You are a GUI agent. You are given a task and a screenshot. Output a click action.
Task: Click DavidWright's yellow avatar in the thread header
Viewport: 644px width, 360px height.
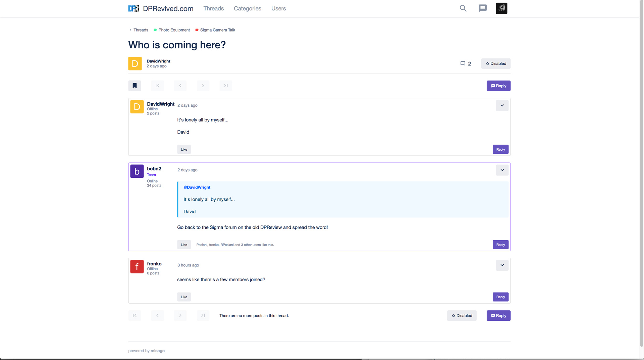(135, 63)
